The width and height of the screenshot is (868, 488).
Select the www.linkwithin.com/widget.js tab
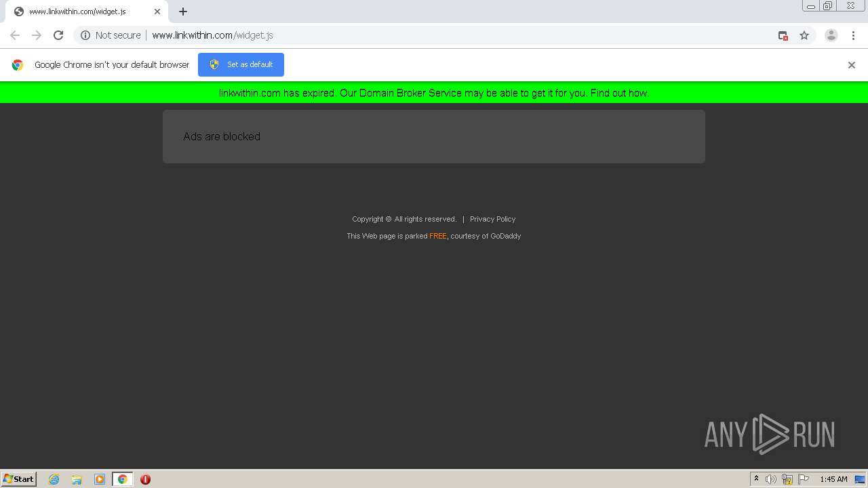tap(86, 12)
